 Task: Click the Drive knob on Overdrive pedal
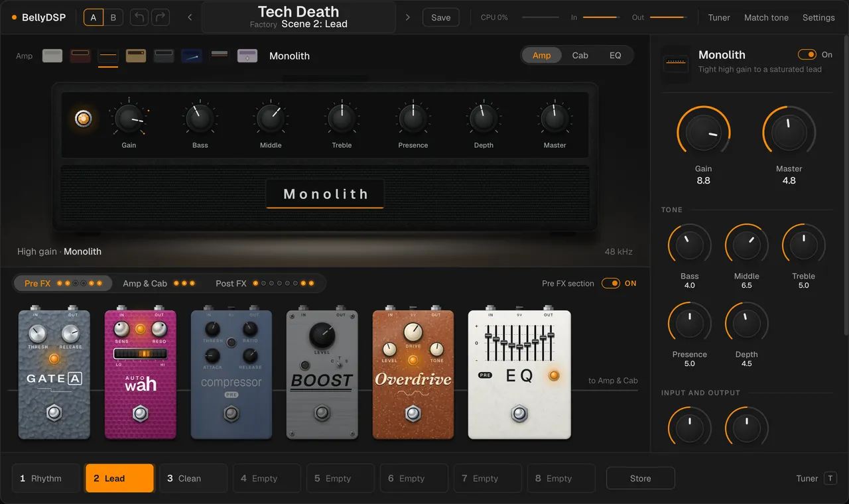pyautogui.click(x=413, y=332)
